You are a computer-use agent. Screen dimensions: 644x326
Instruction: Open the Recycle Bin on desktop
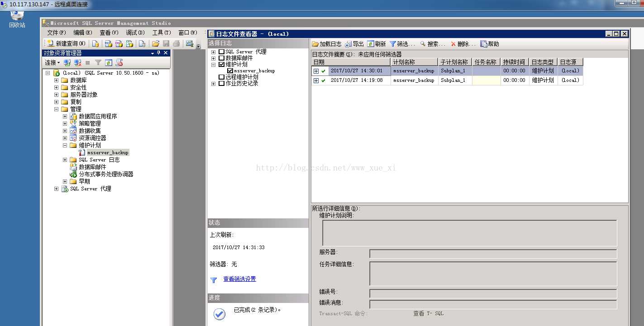(17, 18)
